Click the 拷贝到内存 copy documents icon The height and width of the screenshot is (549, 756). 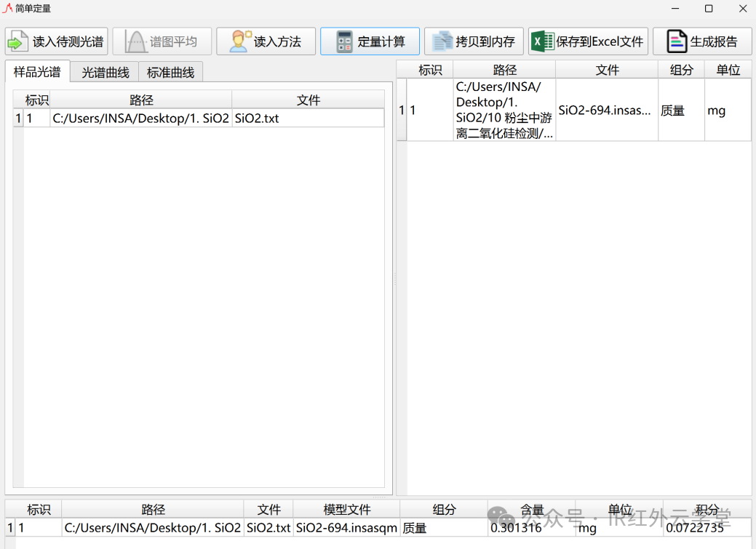(x=442, y=41)
